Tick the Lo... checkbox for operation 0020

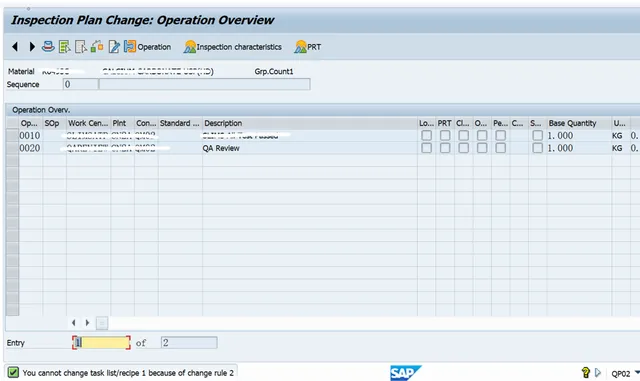pyautogui.click(x=427, y=148)
